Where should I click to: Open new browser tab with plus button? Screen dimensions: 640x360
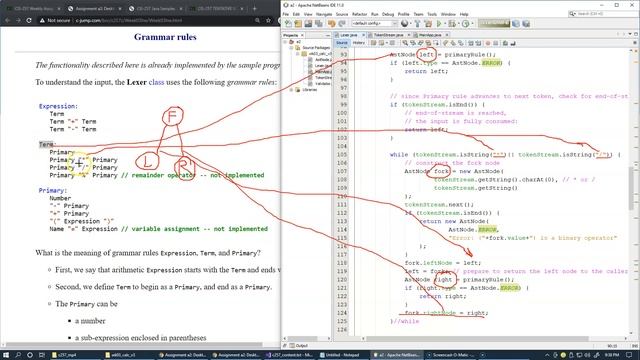(x=254, y=8)
